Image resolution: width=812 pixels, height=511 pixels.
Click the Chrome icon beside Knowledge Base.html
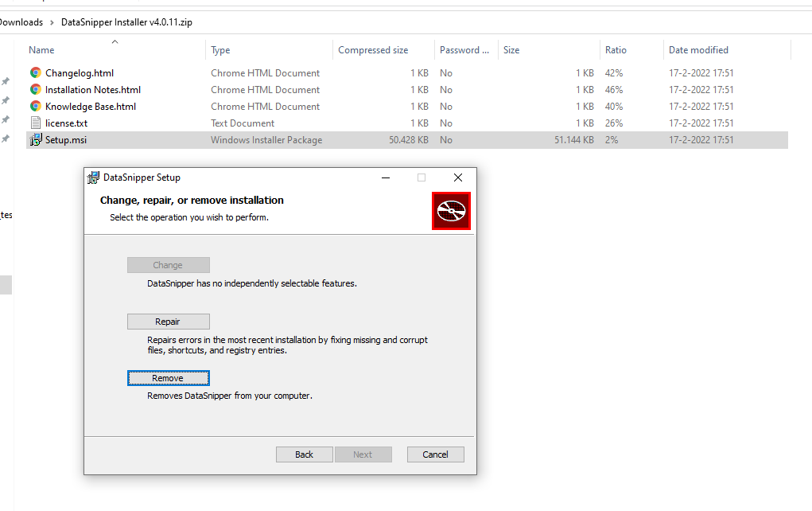click(35, 106)
